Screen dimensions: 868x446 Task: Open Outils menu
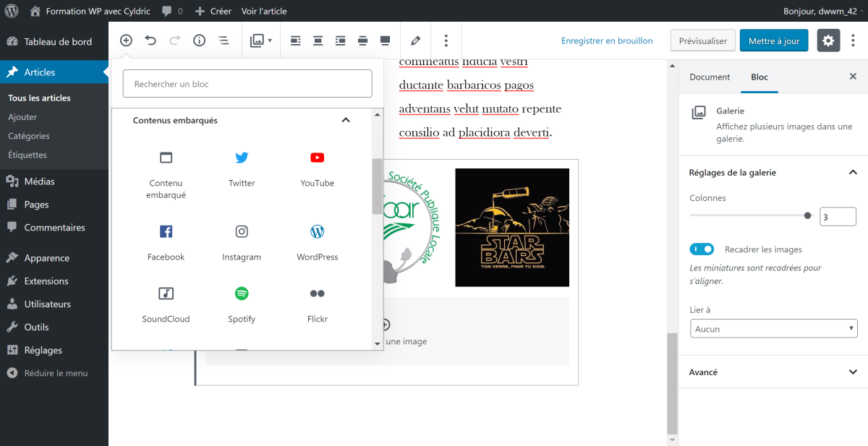(54, 327)
